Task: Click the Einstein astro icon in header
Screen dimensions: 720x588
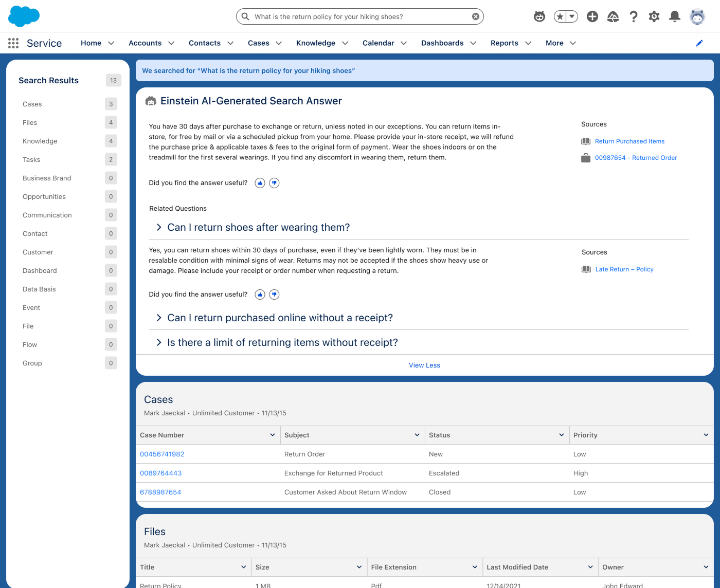Action: pyautogui.click(x=539, y=16)
